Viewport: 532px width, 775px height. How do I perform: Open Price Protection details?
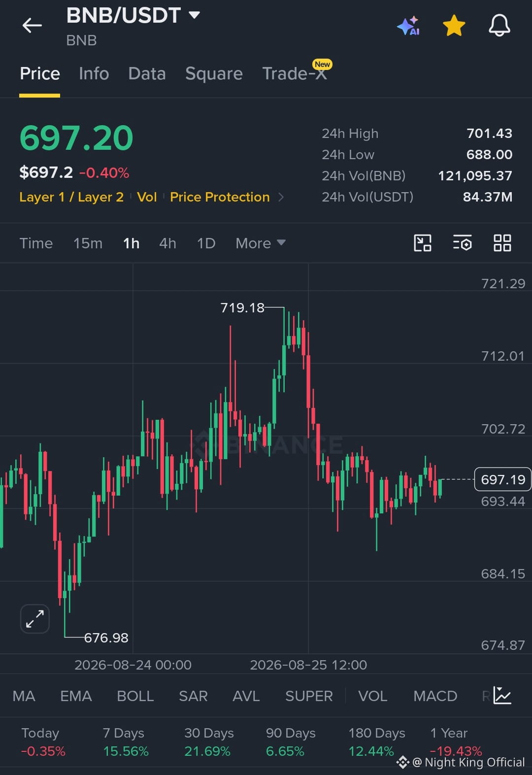220,197
